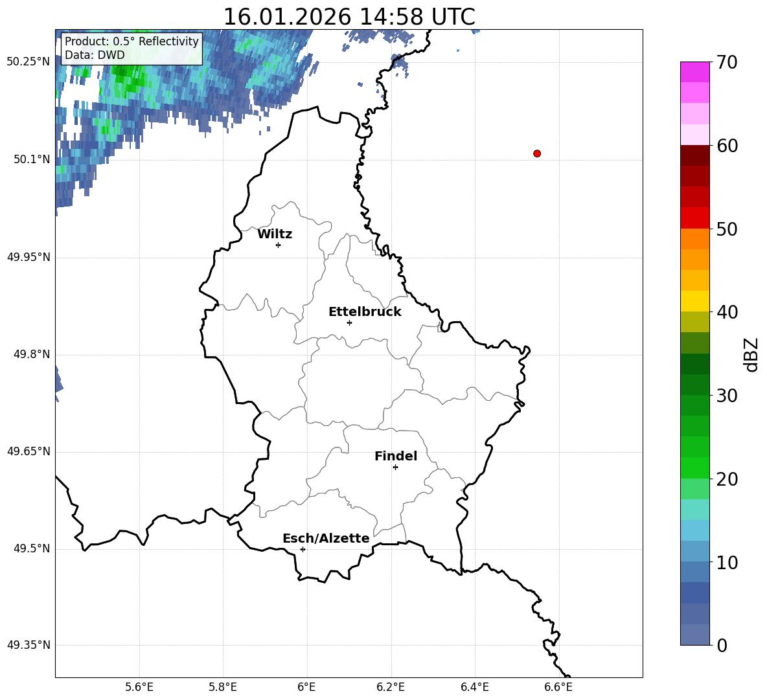Click the Esch/Alzette city label
Image resolution: width=767 pixels, height=700 pixels.
pyautogui.click(x=326, y=538)
